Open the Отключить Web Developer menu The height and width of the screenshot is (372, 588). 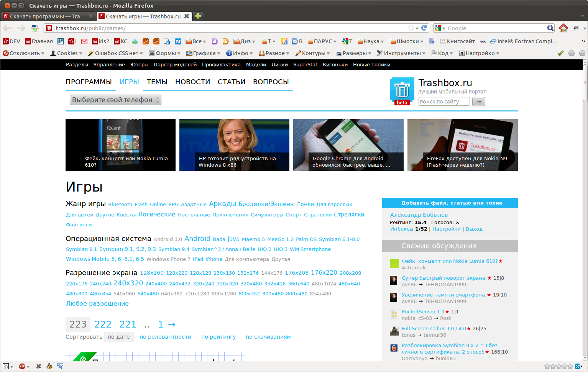click(x=23, y=53)
